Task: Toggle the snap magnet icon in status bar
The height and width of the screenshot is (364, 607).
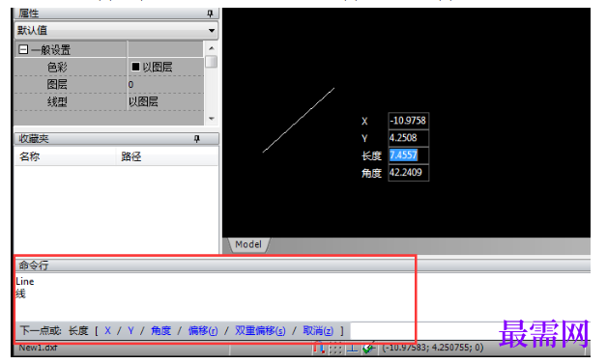Action: pos(319,349)
